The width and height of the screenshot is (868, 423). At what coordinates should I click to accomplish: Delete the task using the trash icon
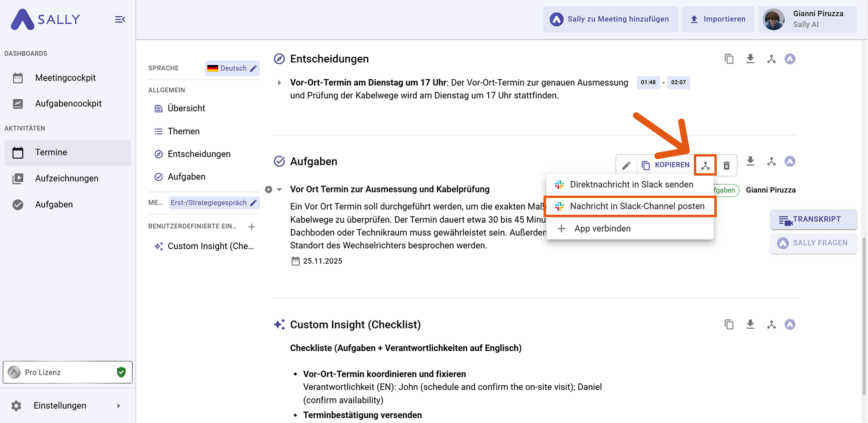pyautogui.click(x=727, y=165)
